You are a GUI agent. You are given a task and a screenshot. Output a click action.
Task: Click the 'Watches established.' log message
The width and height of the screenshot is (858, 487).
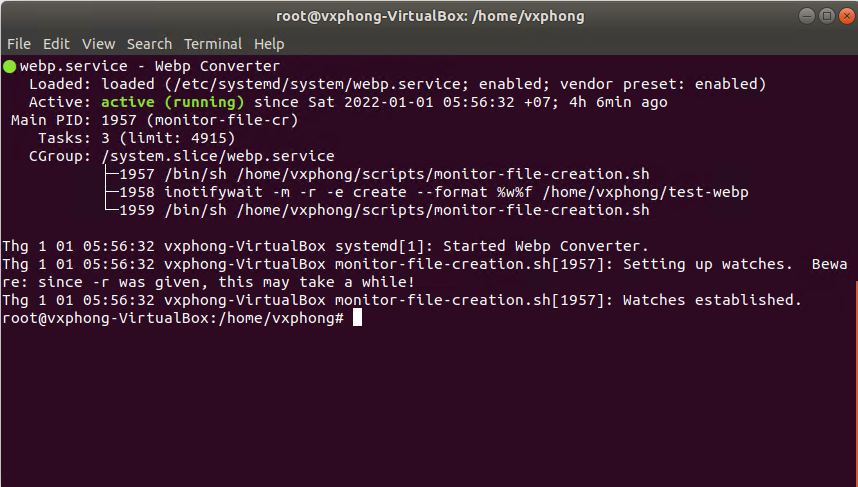[712, 300]
